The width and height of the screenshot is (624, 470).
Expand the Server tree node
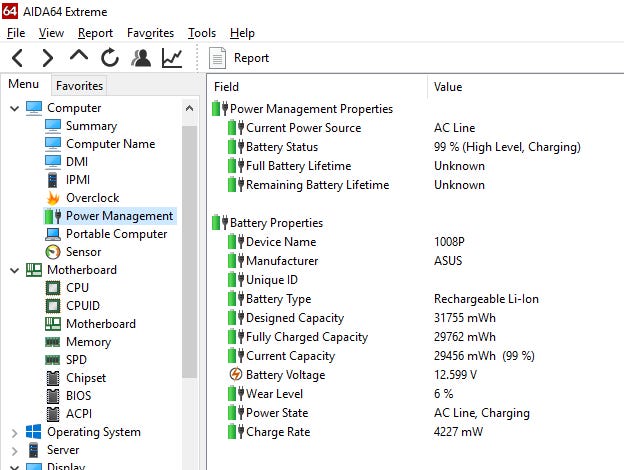pos(15,451)
